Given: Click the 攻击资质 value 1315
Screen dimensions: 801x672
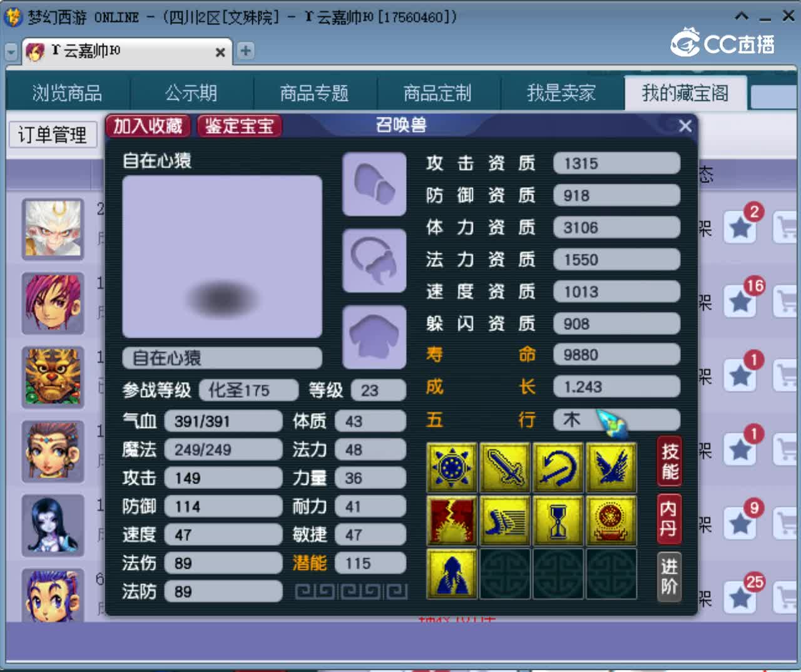Looking at the screenshot, I should pos(616,163).
